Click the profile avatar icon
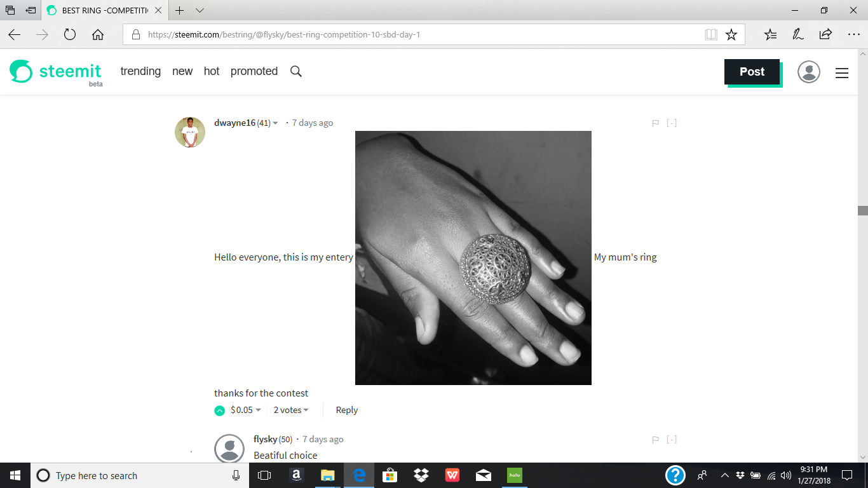 (x=808, y=72)
